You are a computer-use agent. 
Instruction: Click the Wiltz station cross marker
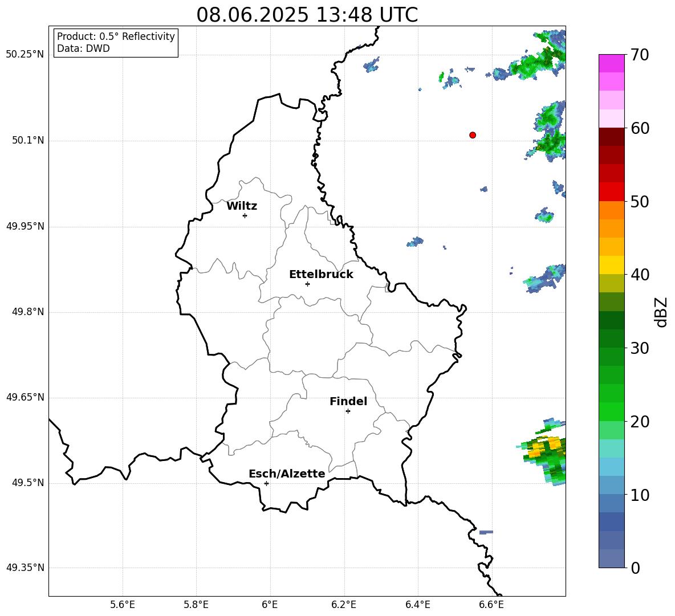point(245,215)
